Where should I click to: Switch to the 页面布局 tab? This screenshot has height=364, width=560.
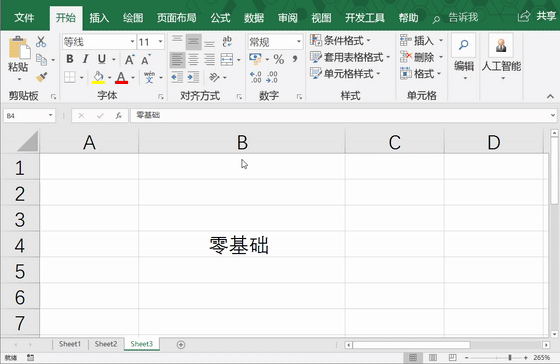[x=176, y=18]
